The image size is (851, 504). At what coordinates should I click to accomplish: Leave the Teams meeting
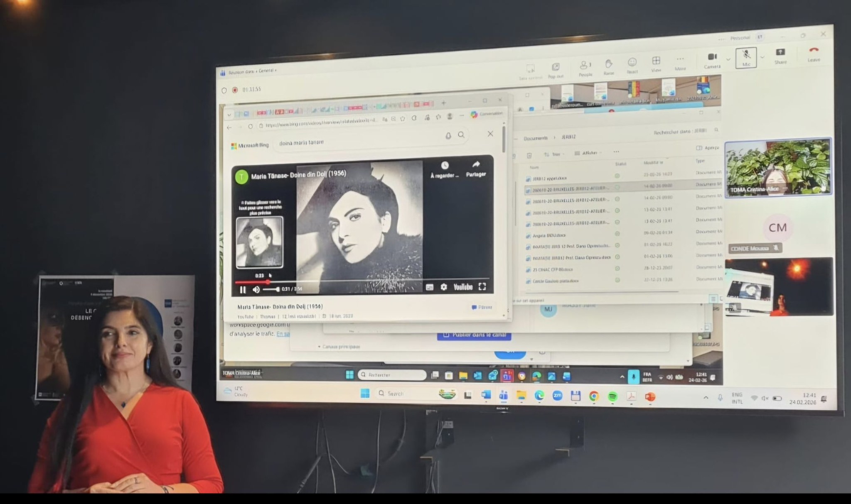point(814,50)
